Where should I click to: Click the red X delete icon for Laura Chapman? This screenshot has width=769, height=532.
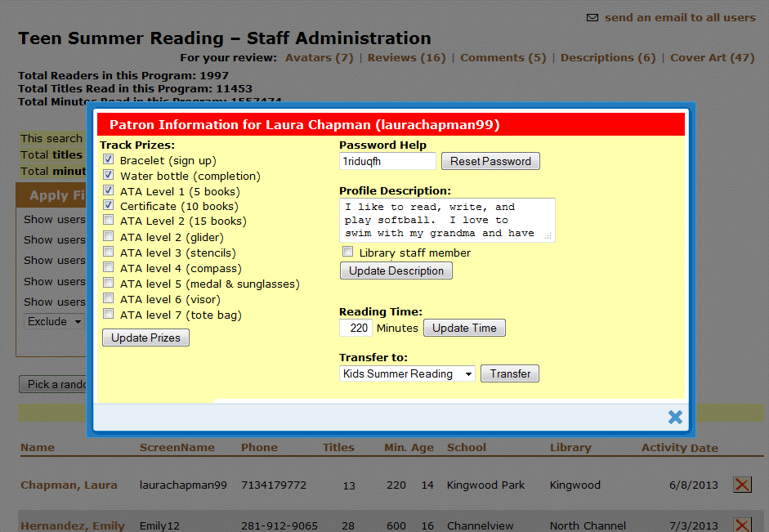[x=742, y=485]
